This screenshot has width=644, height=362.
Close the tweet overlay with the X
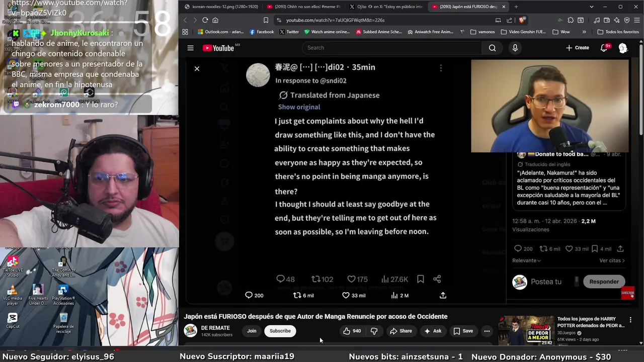click(x=197, y=68)
